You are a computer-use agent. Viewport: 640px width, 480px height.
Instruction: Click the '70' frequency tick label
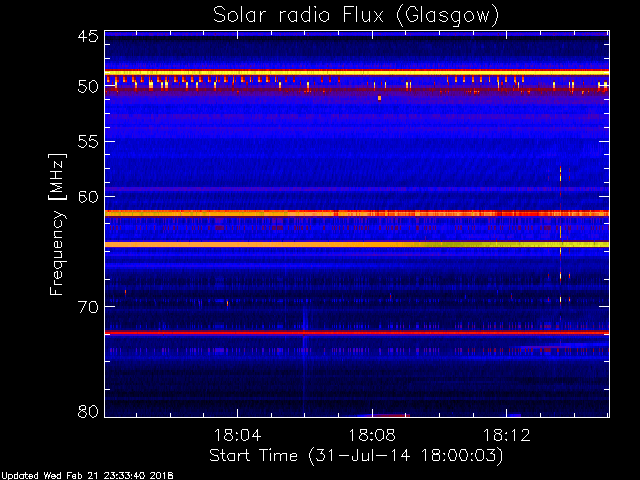[88, 307]
